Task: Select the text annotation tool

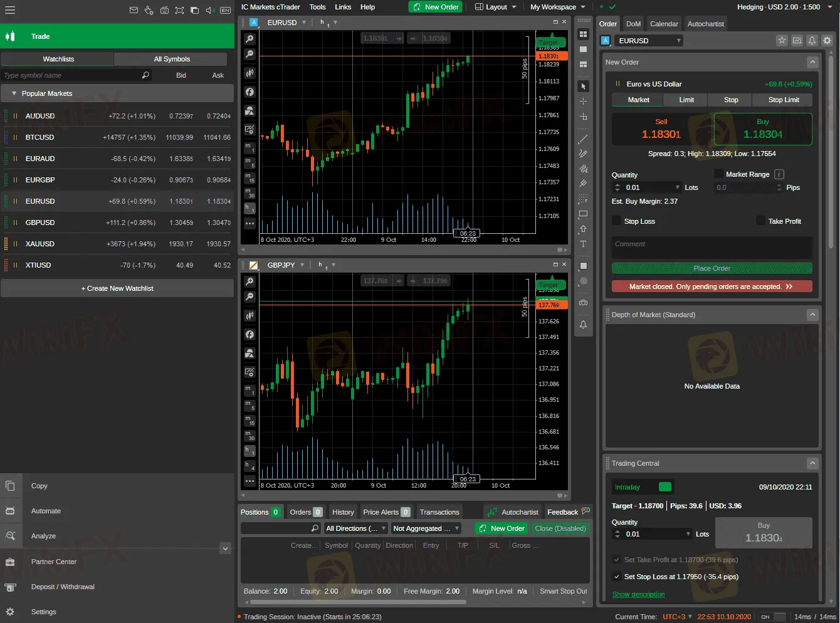Action: (x=583, y=244)
